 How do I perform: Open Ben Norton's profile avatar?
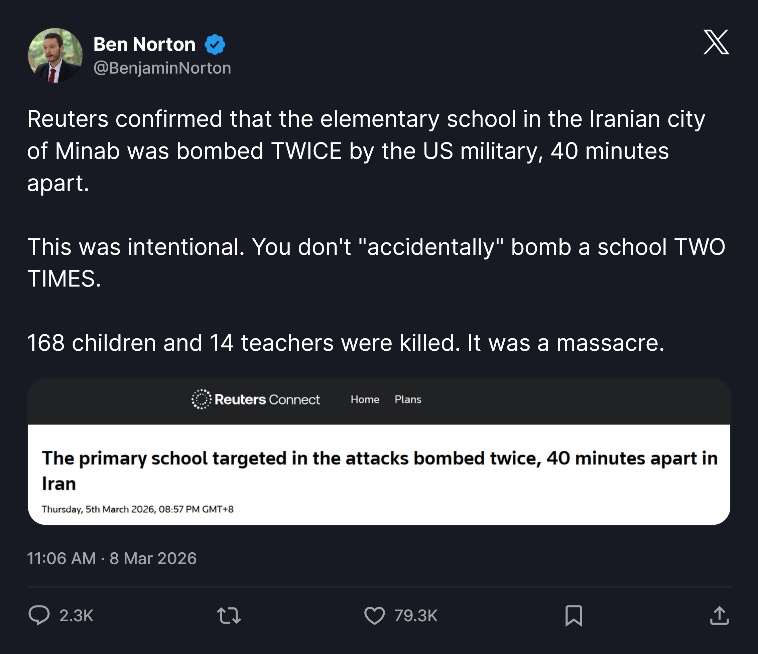(54, 55)
